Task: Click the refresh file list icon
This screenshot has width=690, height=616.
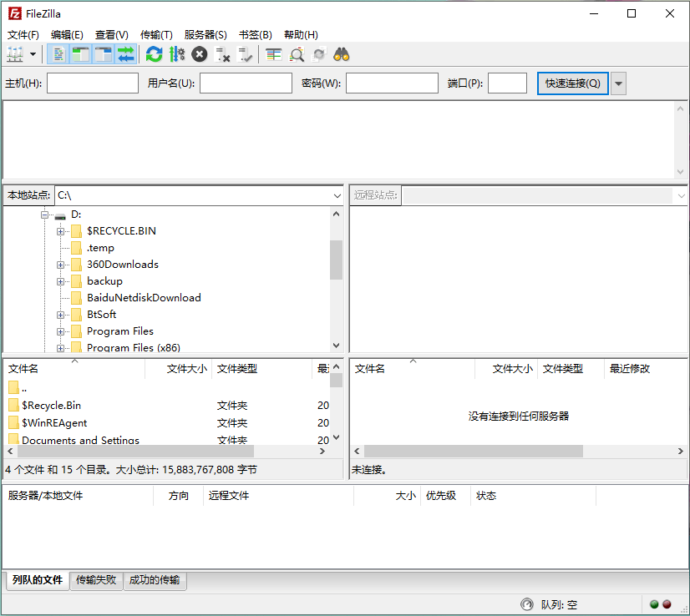Action: [x=154, y=54]
